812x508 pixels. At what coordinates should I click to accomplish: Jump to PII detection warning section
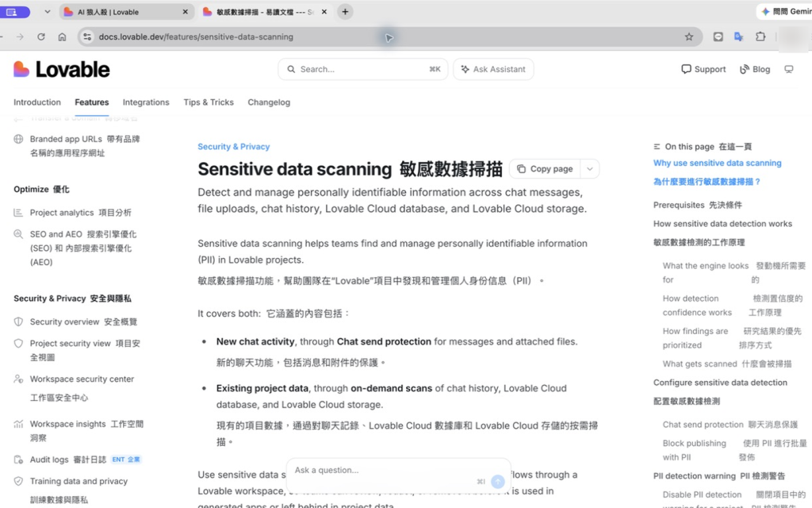coord(719,476)
